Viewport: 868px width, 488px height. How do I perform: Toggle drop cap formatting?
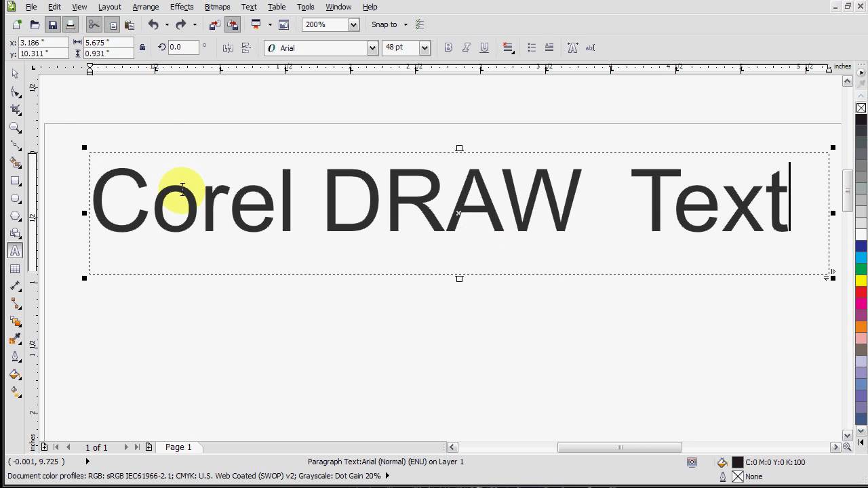pyautogui.click(x=549, y=47)
